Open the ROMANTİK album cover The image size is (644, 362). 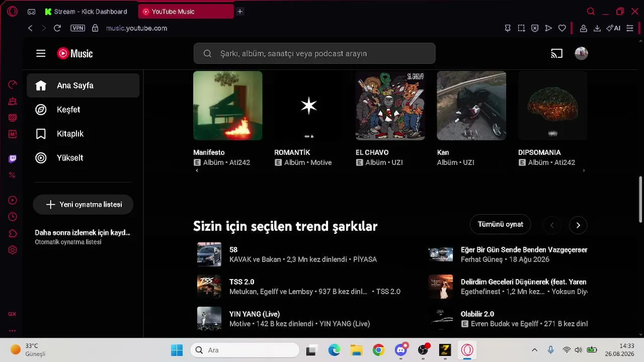309,106
